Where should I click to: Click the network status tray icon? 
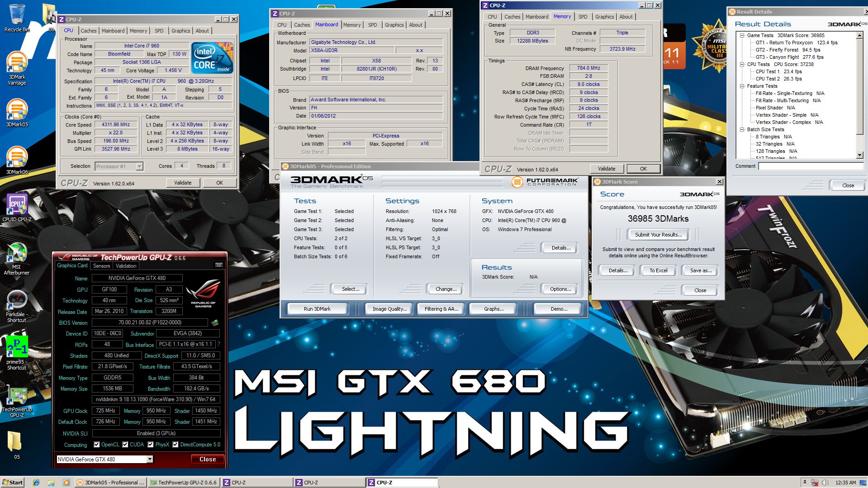pos(815,483)
